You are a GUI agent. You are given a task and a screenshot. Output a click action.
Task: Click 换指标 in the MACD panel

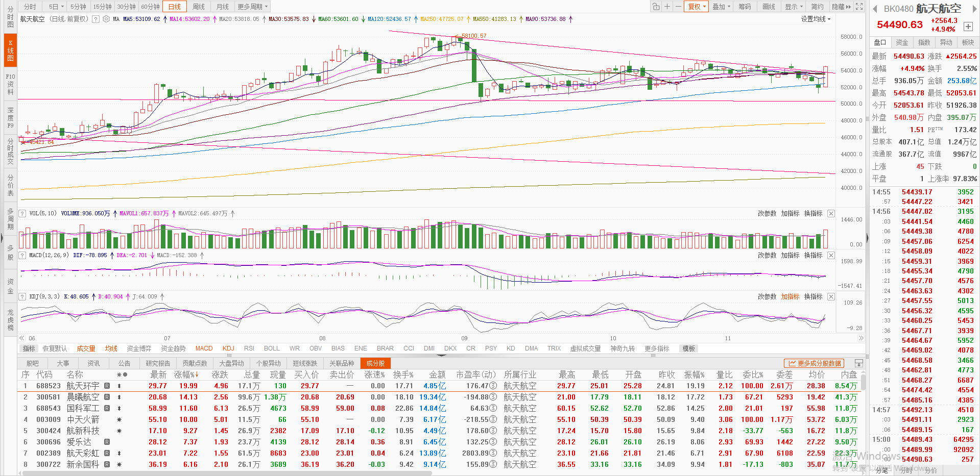(813, 255)
